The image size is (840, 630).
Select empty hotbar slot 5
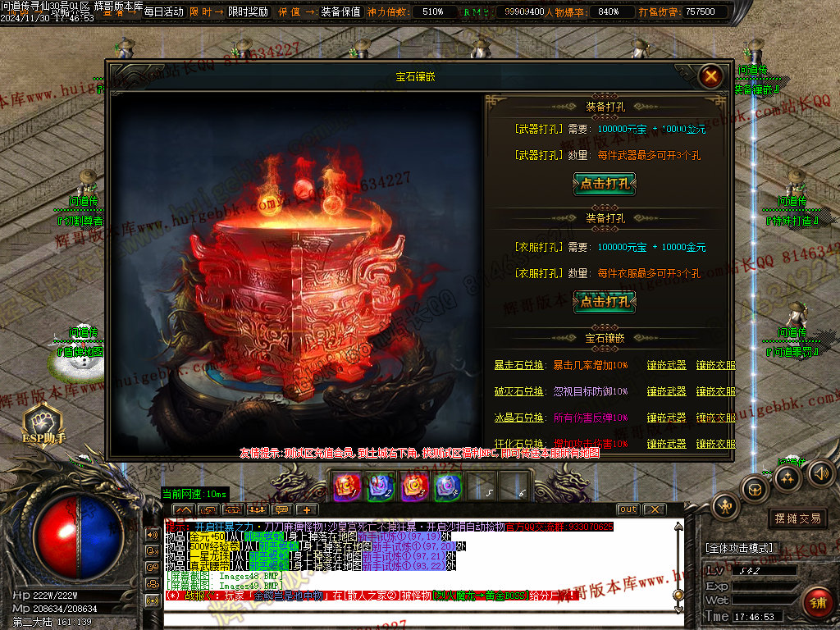[481, 486]
